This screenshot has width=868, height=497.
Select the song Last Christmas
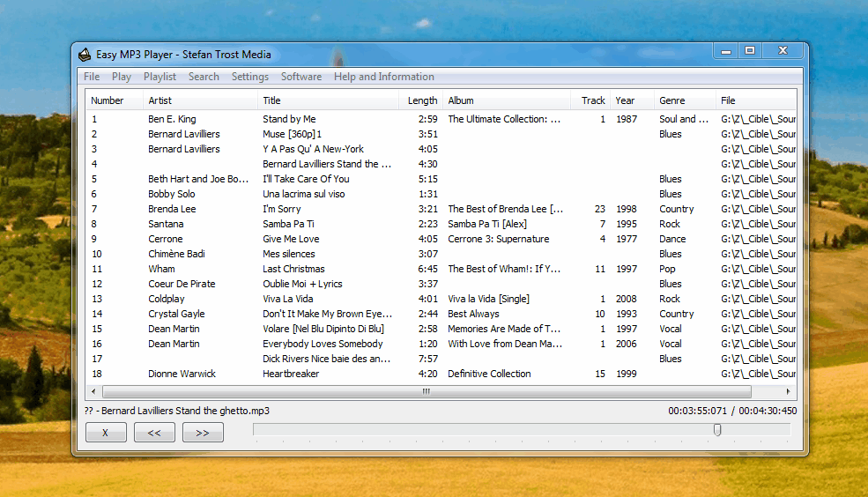click(x=293, y=269)
